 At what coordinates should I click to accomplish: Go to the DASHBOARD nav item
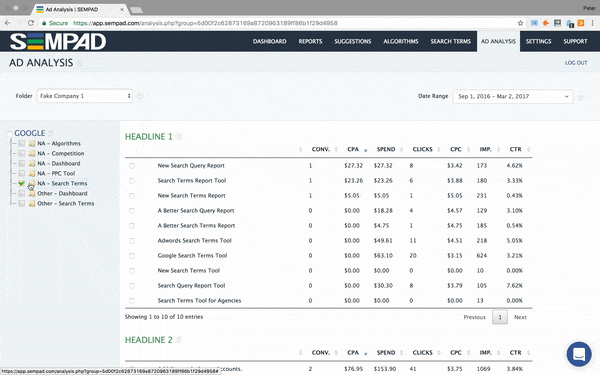[269, 41]
